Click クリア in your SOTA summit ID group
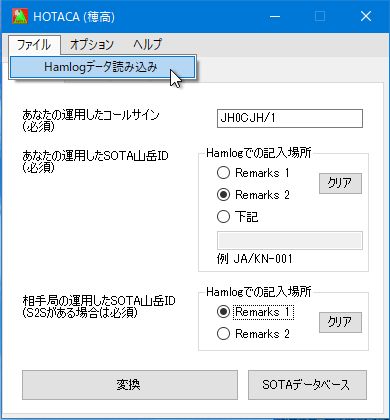The image size is (390, 420). (340, 183)
